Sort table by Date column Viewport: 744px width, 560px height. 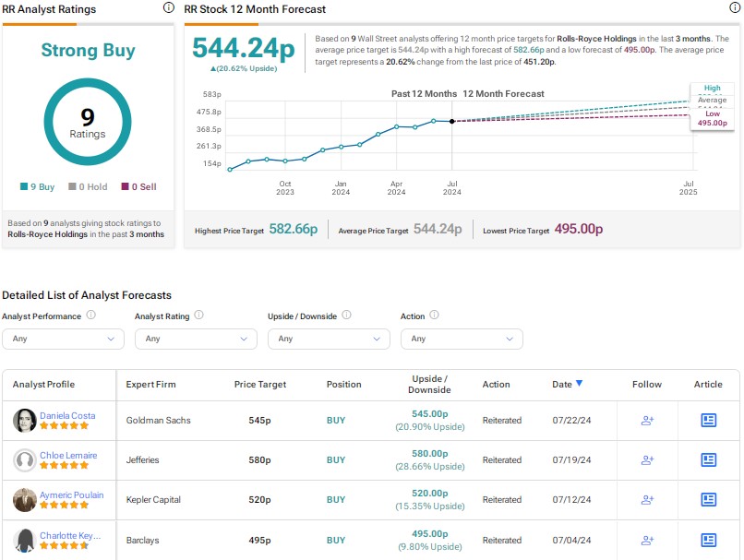[x=567, y=384]
